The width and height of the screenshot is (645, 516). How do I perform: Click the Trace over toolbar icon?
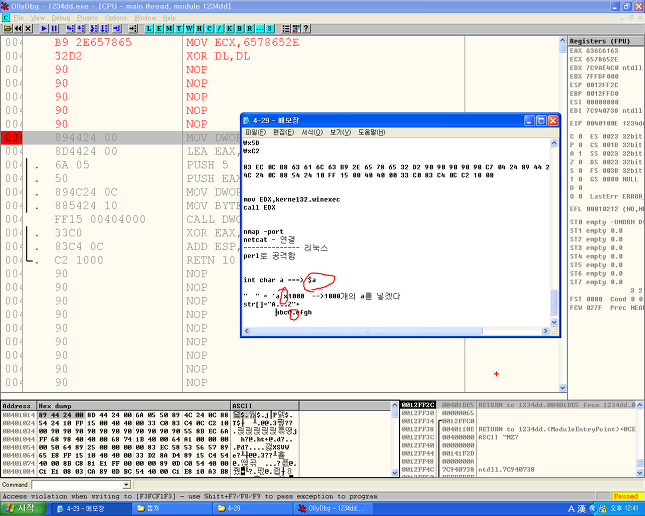point(104,28)
